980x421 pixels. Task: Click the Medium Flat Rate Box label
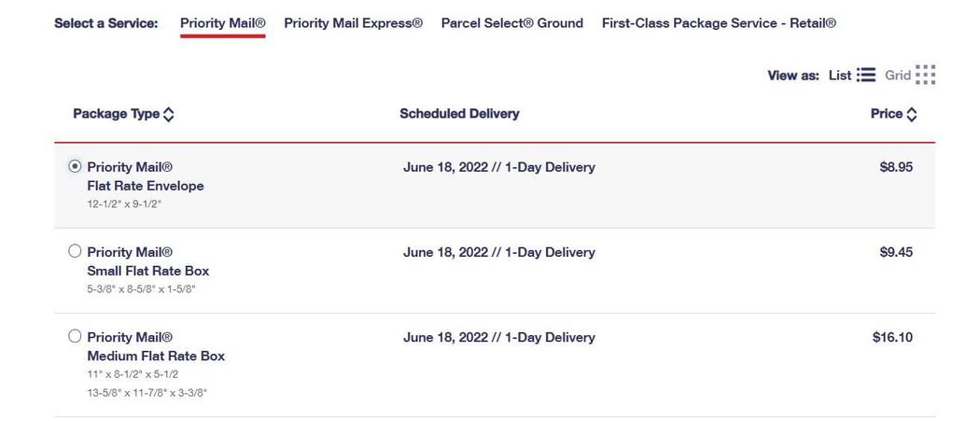click(x=155, y=356)
